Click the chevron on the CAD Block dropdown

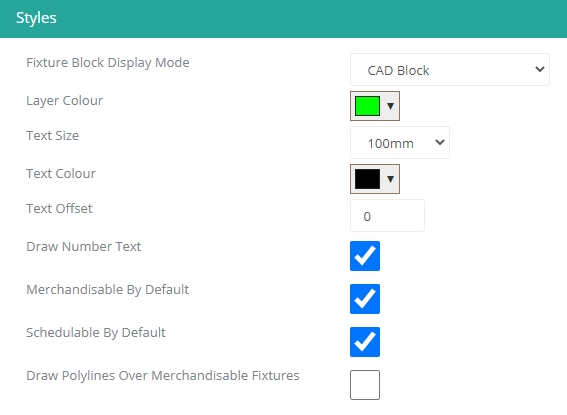(x=540, y=69)
